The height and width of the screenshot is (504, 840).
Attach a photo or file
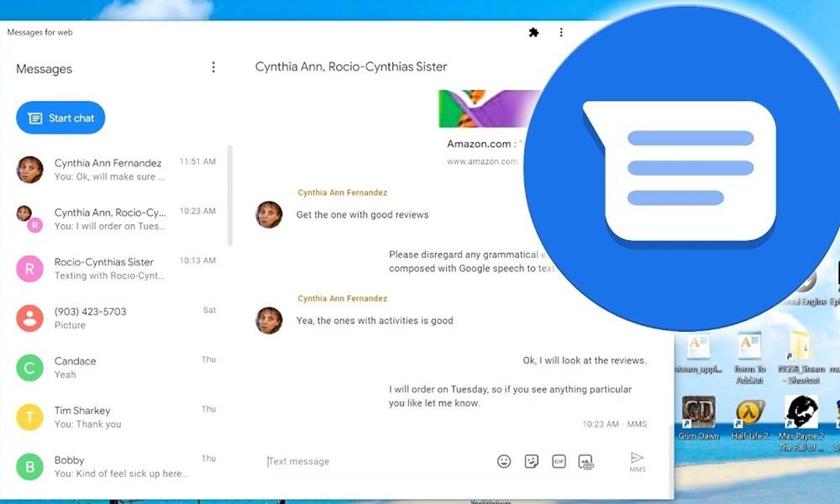pyautogui.click(x=586, y=462)
